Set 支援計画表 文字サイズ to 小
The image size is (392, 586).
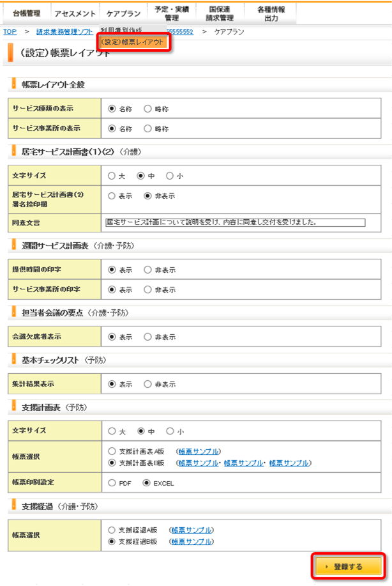(170, 431)
